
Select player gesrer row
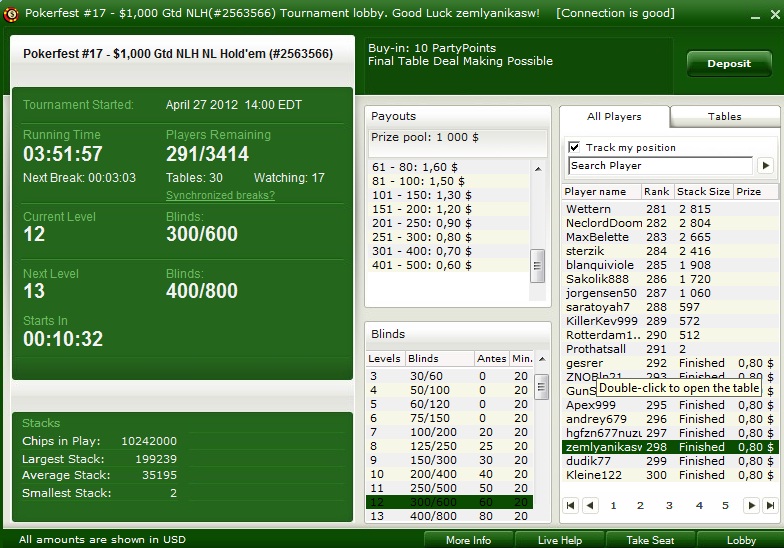[670, 363]
